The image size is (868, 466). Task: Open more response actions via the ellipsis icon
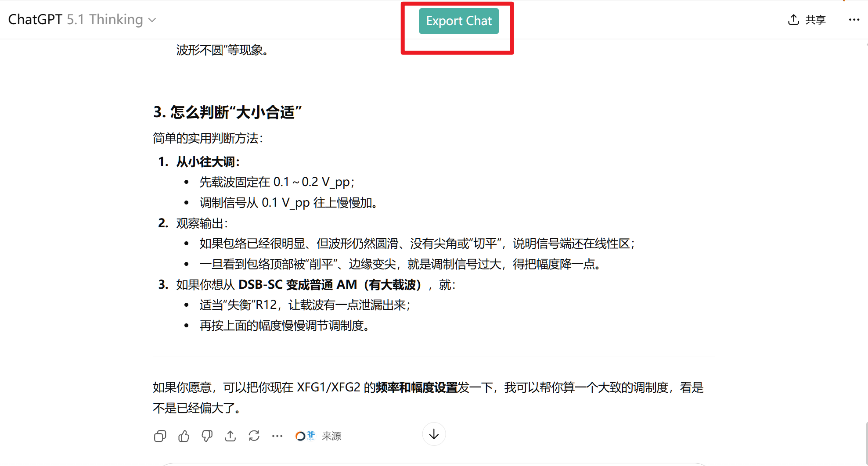277,436
